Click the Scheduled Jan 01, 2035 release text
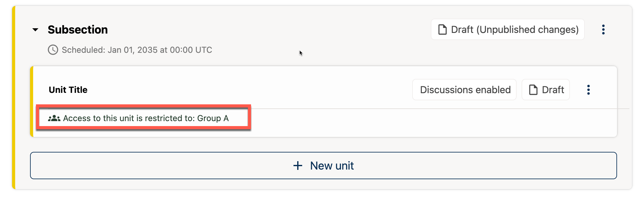 (x=137, y=50)
